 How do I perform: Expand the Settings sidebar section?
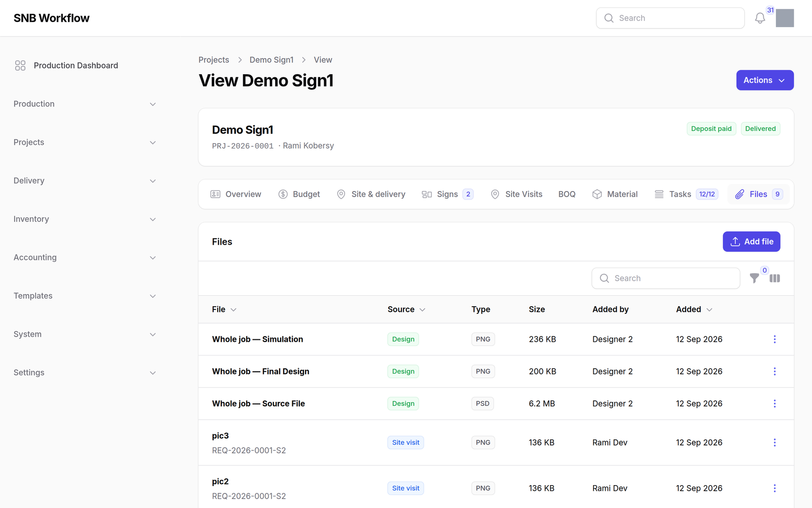click(x=85, y=372)
